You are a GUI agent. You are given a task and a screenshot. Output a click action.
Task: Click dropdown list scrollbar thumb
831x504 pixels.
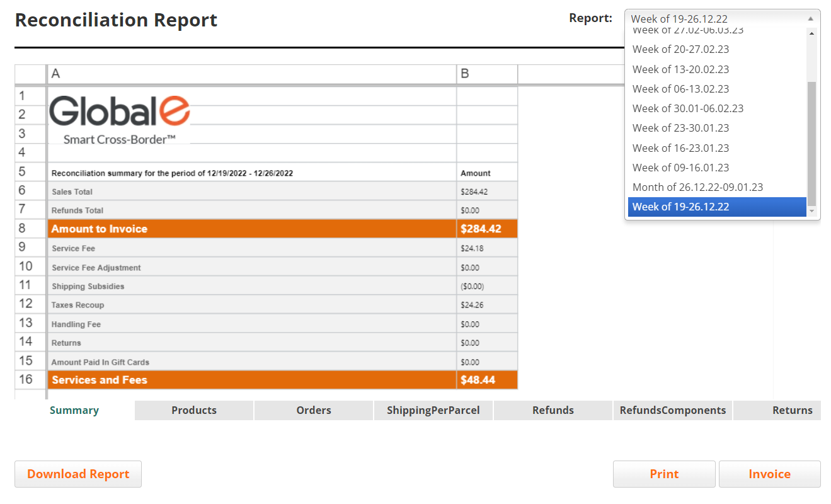click(x=811, y=143)
